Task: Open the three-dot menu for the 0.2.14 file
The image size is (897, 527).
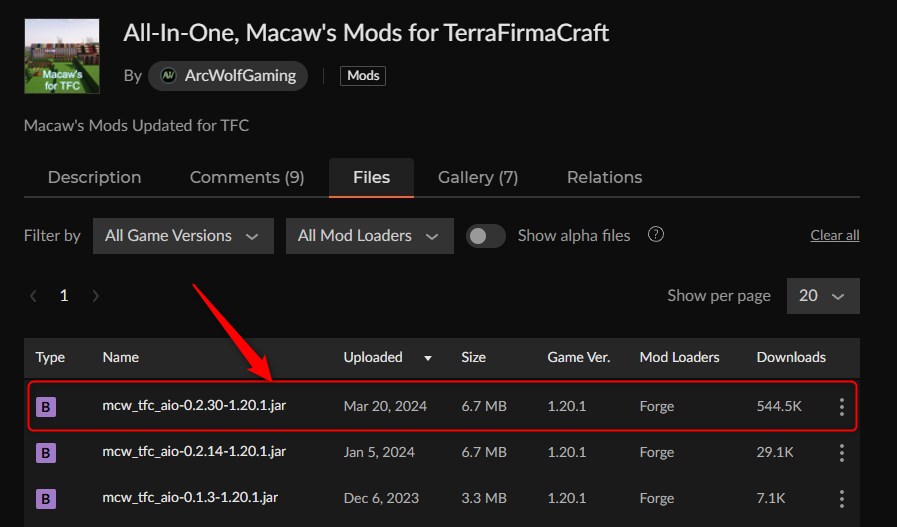Action: click(x=842, y=453)
